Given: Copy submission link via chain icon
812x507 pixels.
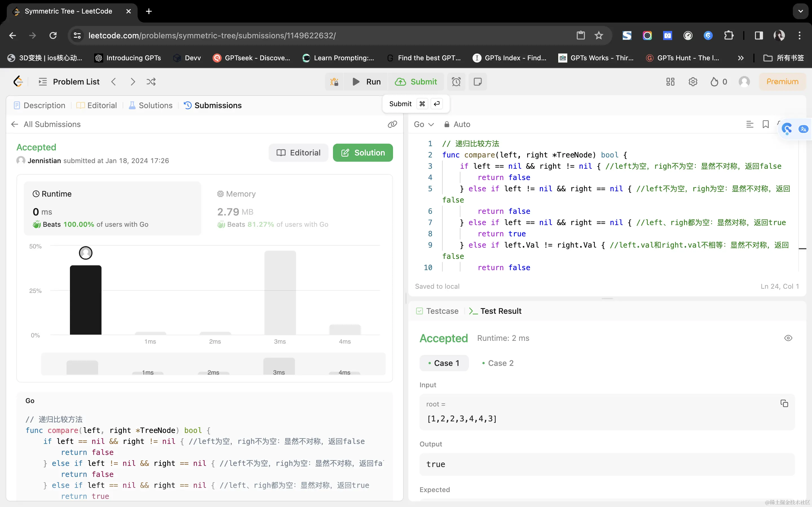Looking at the screenshot, I should coord(392,124).
